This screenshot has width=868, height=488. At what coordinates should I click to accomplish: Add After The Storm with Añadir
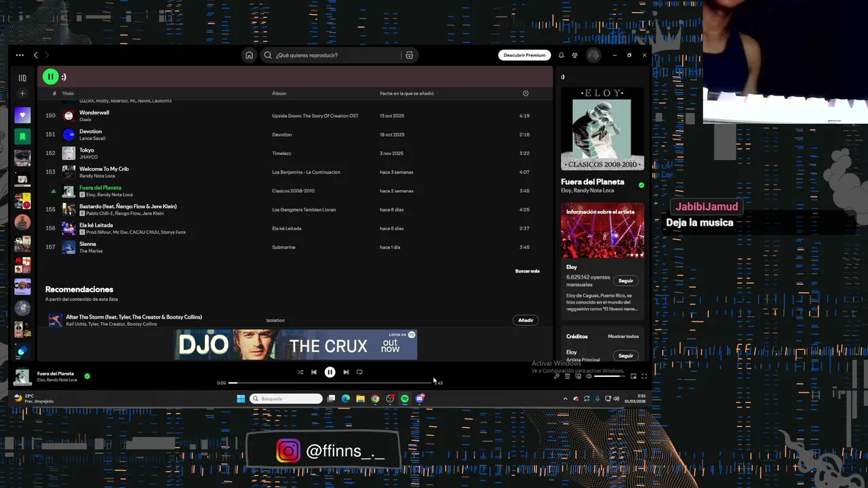click(526, 320)
